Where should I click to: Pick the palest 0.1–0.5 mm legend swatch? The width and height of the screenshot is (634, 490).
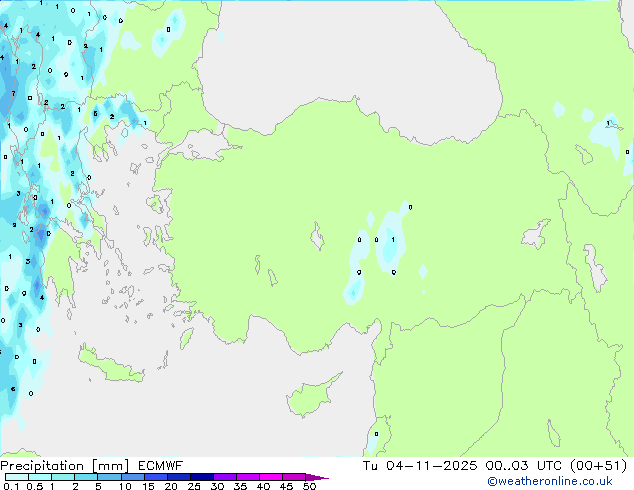pyautogui.click(x=17, y=477)
